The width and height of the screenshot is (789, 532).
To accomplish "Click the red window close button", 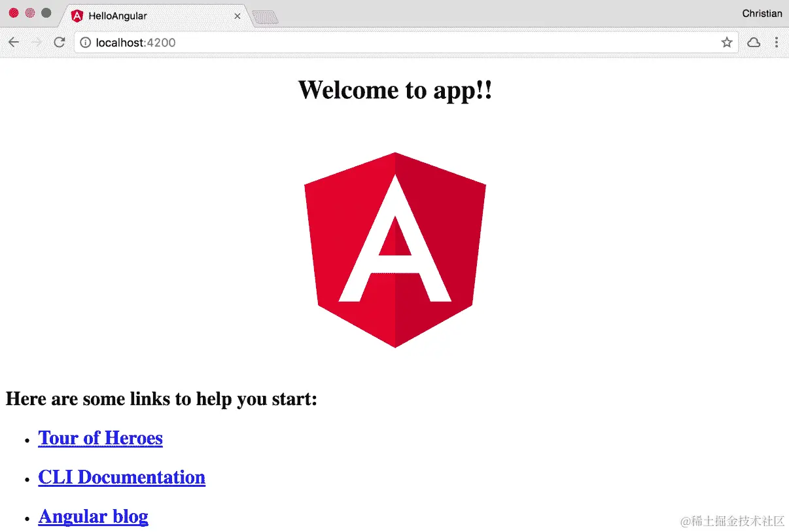I will point(13,13).
